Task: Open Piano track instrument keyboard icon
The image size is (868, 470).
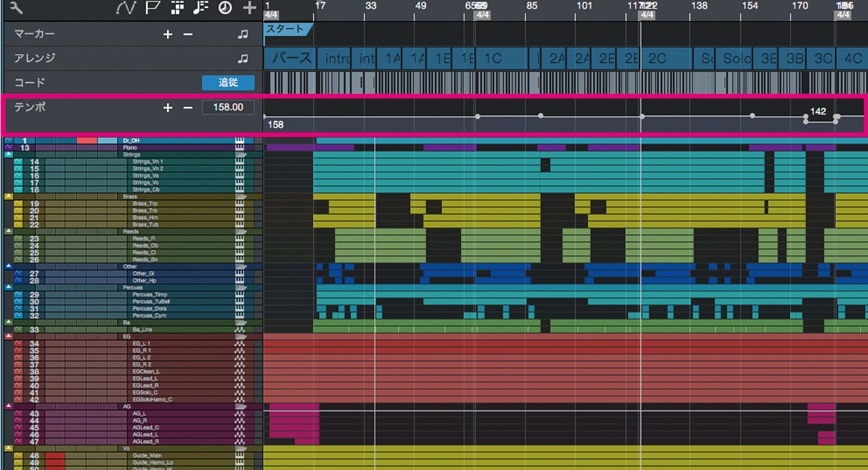Action: (239, 148)
